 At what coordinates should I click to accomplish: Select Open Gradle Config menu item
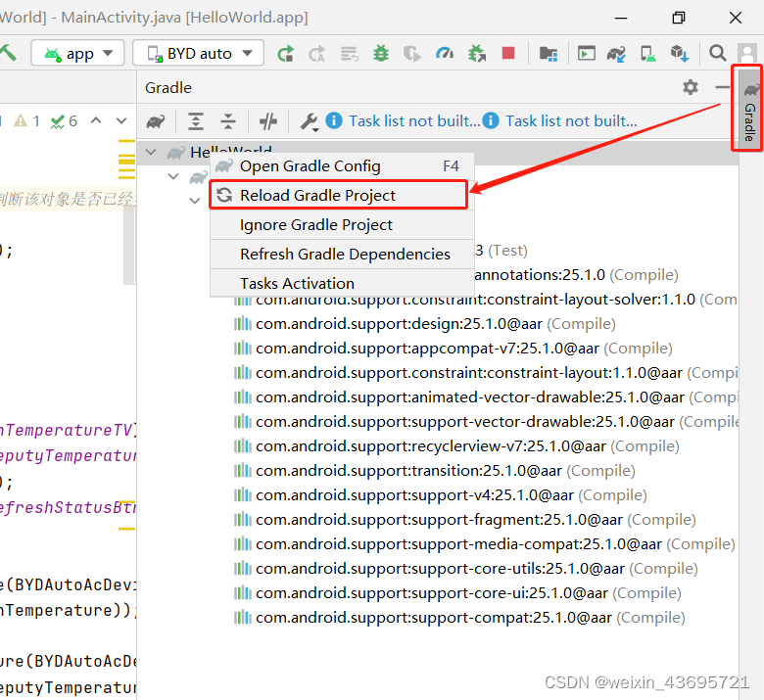(x=342, y=166)
